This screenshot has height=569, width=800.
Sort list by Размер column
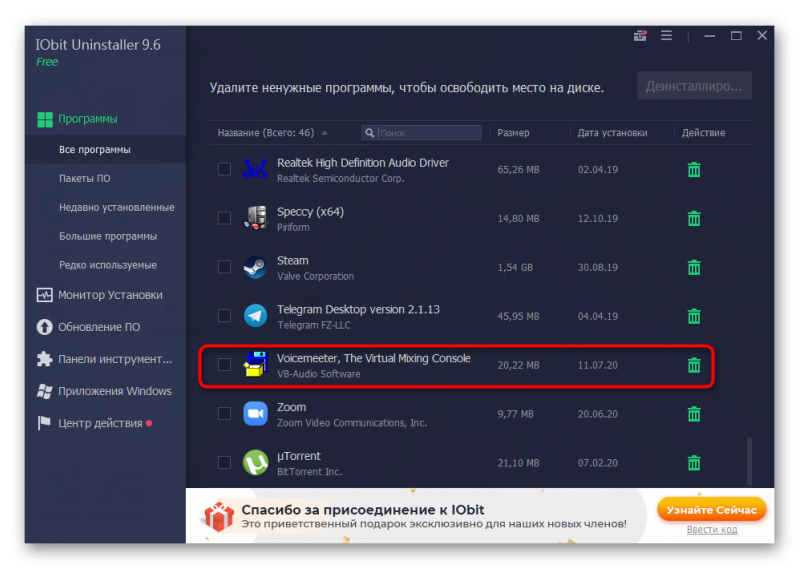513,133
